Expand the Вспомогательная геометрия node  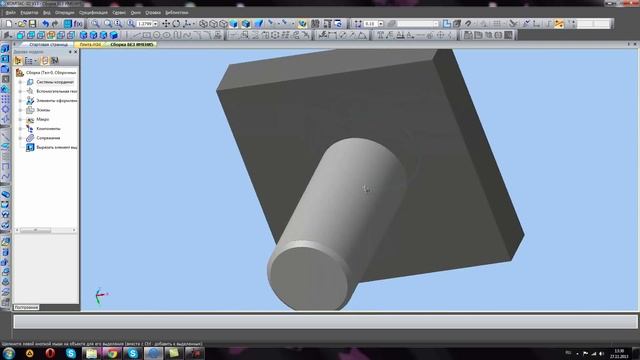pyautogui.click(x=20, y=91)
